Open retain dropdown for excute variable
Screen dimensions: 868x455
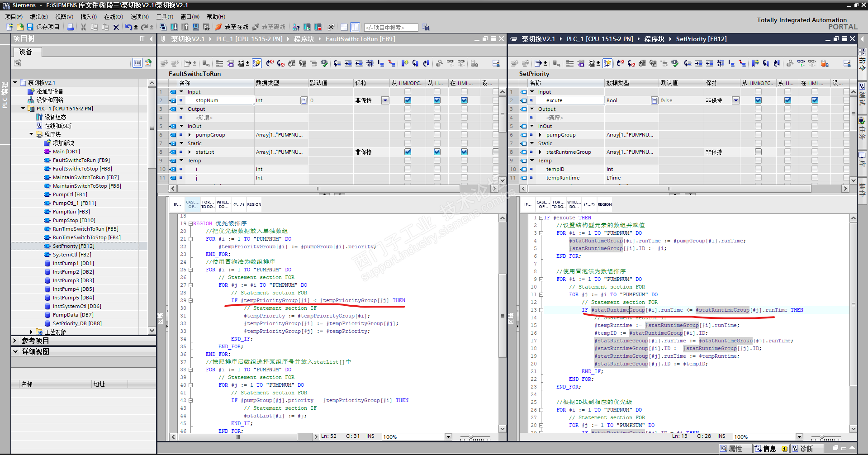[x=736, y=100]
